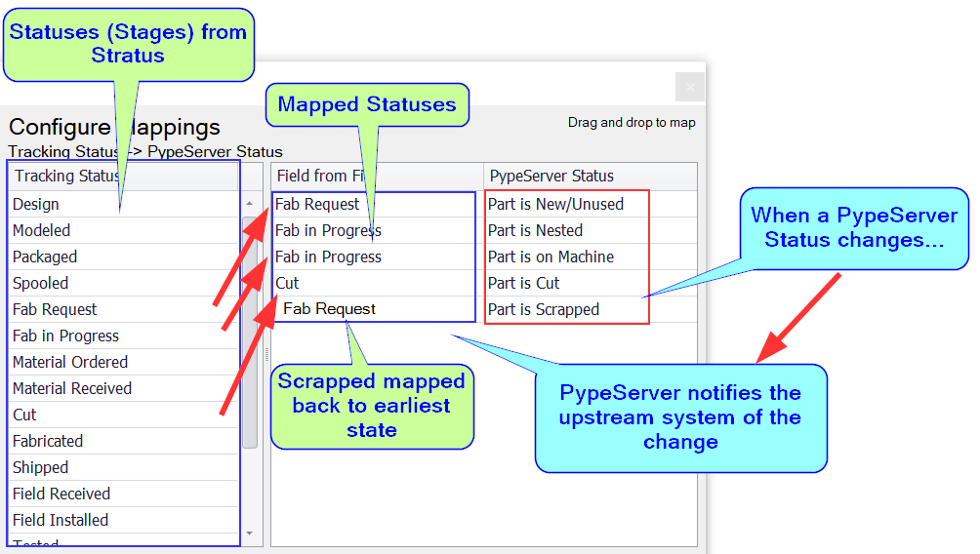The image size is (980, 554).
Task: Select Spooled tracking status
Action: 124,283
